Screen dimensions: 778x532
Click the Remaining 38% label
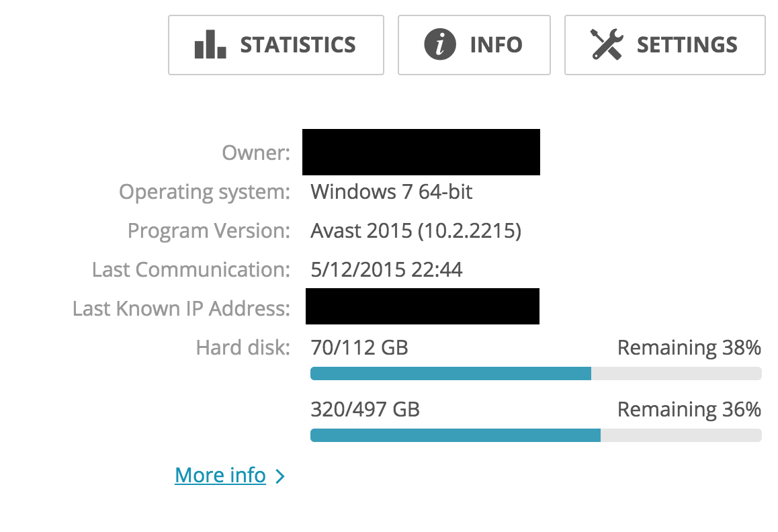pos(689,348)
